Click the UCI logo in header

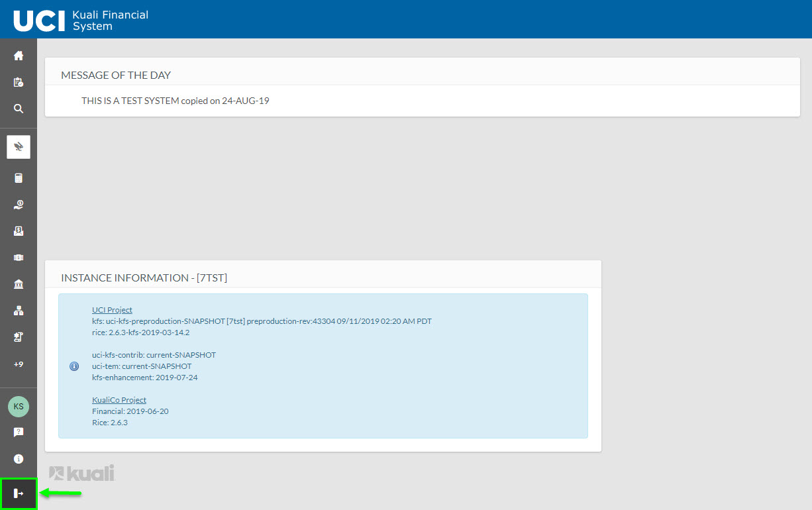point(39,21)
